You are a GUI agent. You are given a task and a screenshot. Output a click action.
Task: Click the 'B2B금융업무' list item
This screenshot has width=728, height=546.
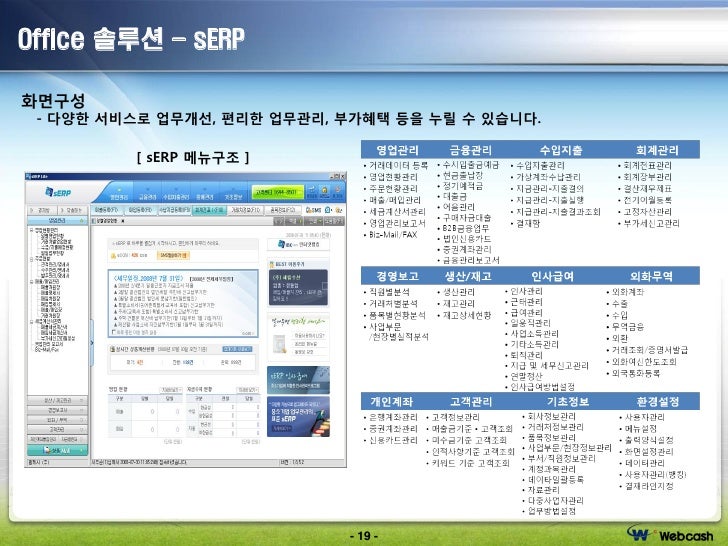pos(465,228)
